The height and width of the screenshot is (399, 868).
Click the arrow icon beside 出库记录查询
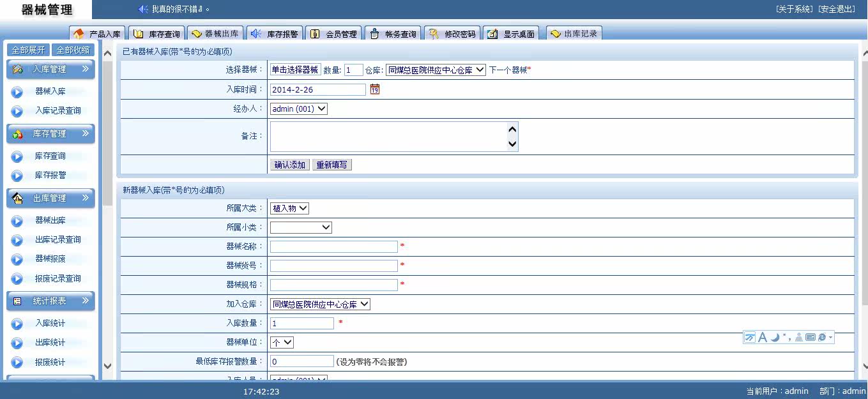tap(17, 240)
